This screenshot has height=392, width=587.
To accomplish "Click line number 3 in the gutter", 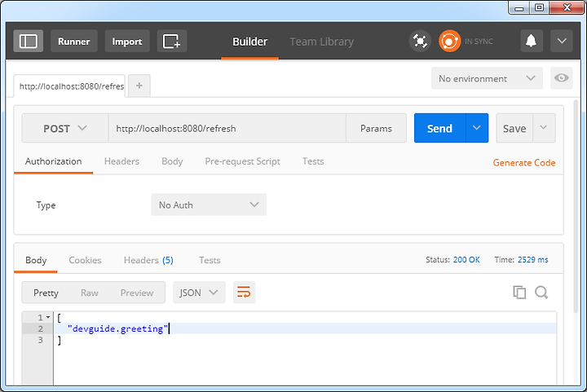I will click(41, 340).
